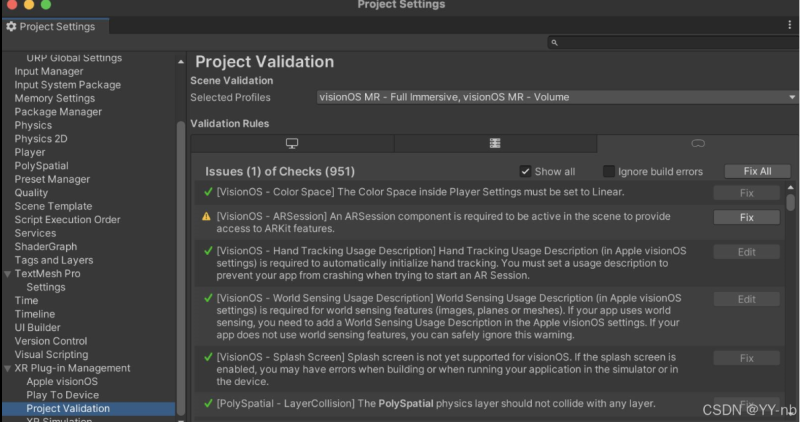The image size is (800, 422).
Task: Click the validation list vertical scrollbar
Action: [x=791, y=201]
